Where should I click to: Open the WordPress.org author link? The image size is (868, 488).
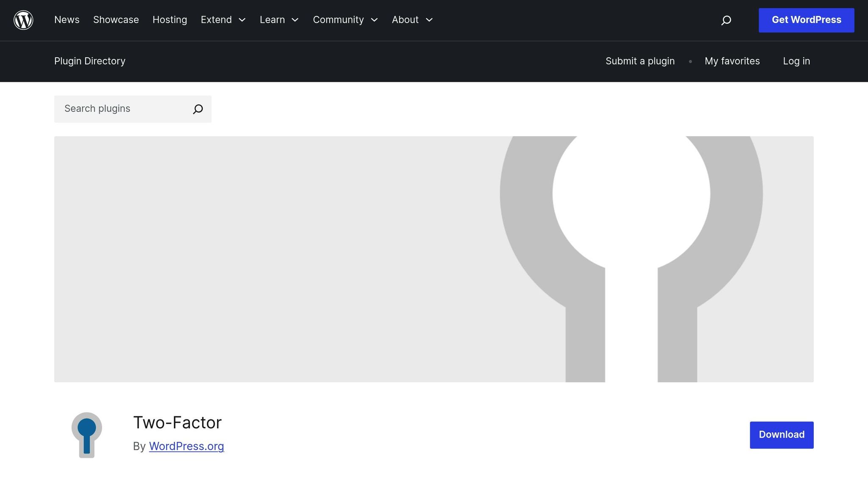click(186, 446)
